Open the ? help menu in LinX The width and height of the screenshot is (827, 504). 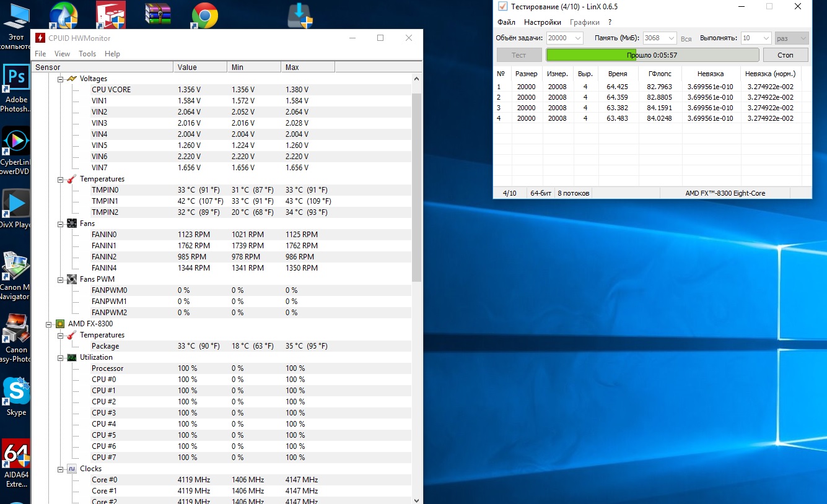(x=610, y=22)
